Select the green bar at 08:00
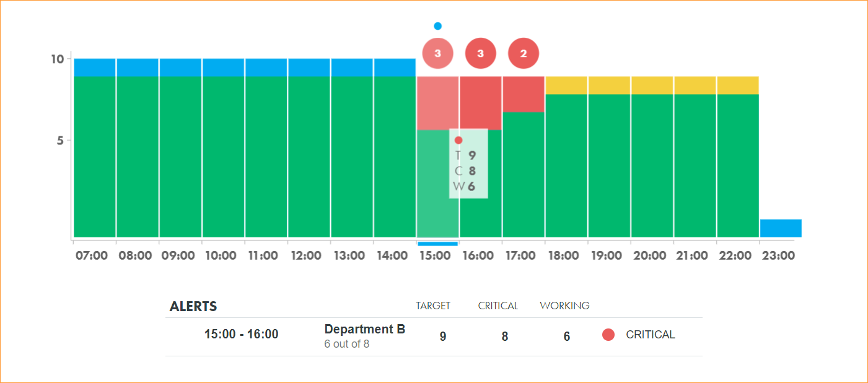This screenshot has height=383, width=868. 138,157
